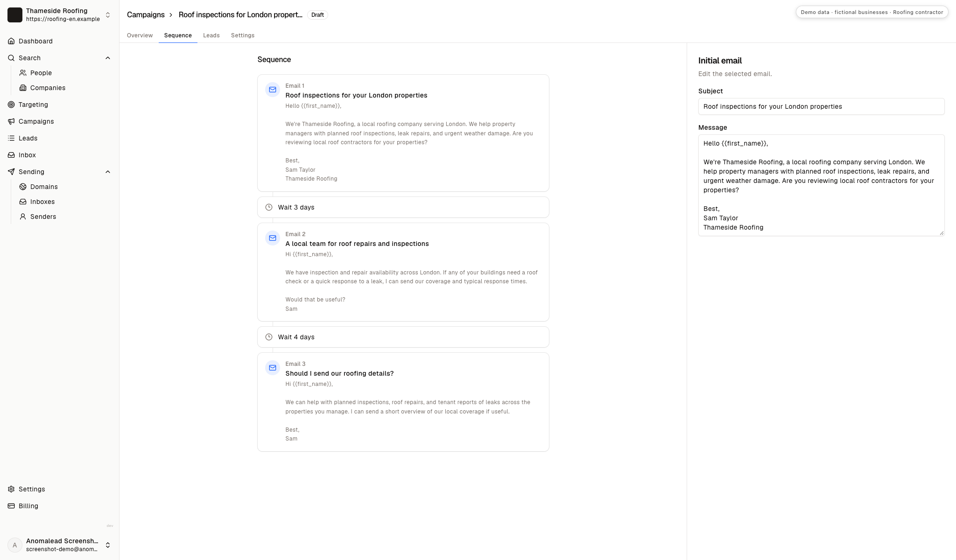Click the clock icon on Wait 4 days

click(269, 337)
